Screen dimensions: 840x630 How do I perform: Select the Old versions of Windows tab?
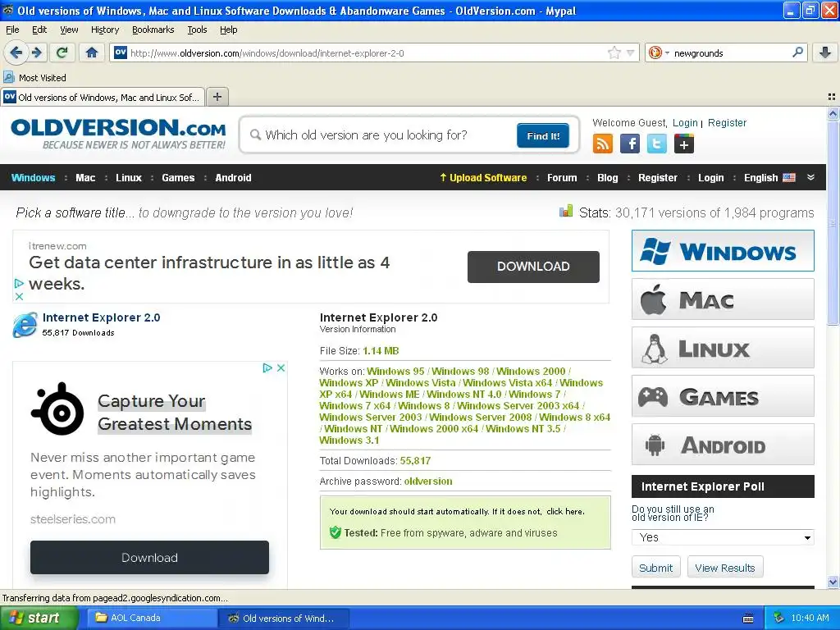103,97
